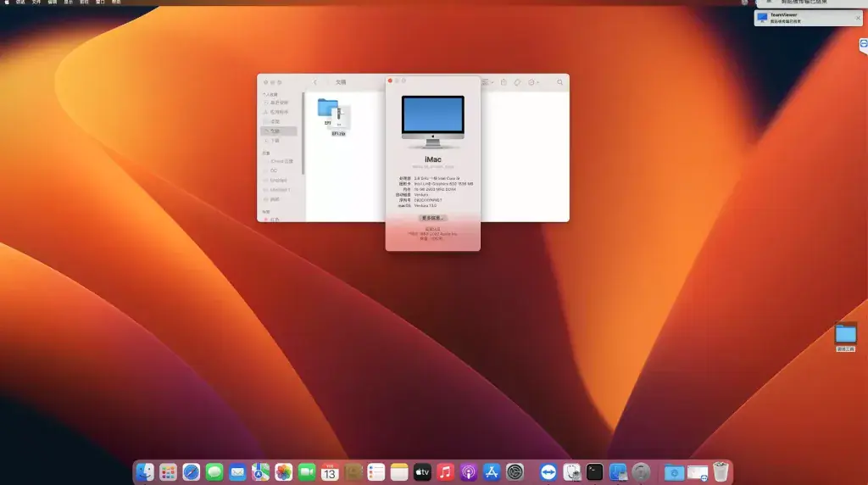Open Launchpad in the Dock
The height and width of the screenshot is (485, 868).
tap(169, 472)
